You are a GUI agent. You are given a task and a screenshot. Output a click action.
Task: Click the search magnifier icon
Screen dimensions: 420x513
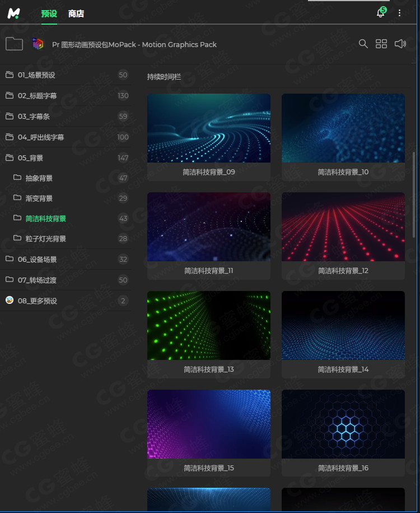pos(363,44)
